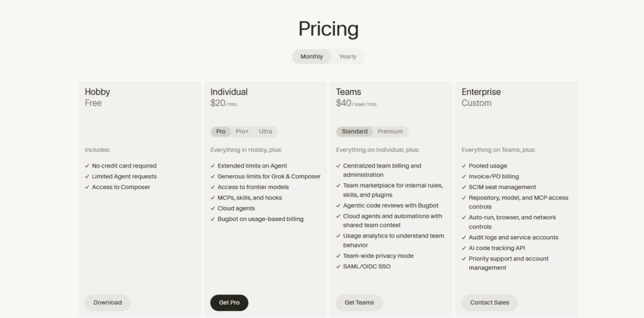Switch Teams plan to Premium
644x318 pixels.
pos(390,132)
